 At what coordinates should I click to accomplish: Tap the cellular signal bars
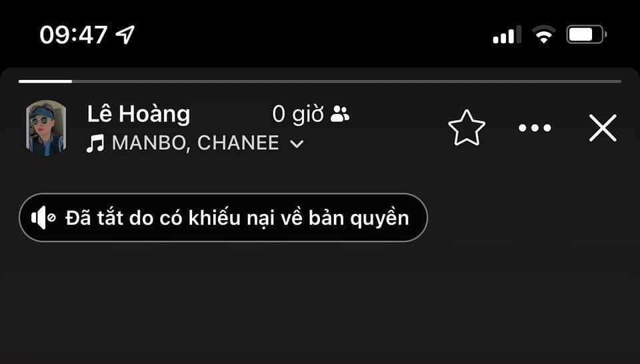pyautogui.click(x=507, y=35)
